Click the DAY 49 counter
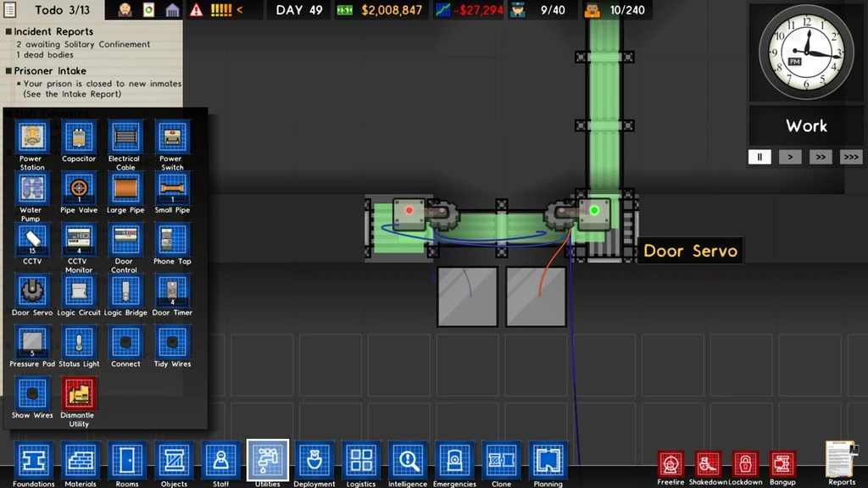 click(299, 10)
